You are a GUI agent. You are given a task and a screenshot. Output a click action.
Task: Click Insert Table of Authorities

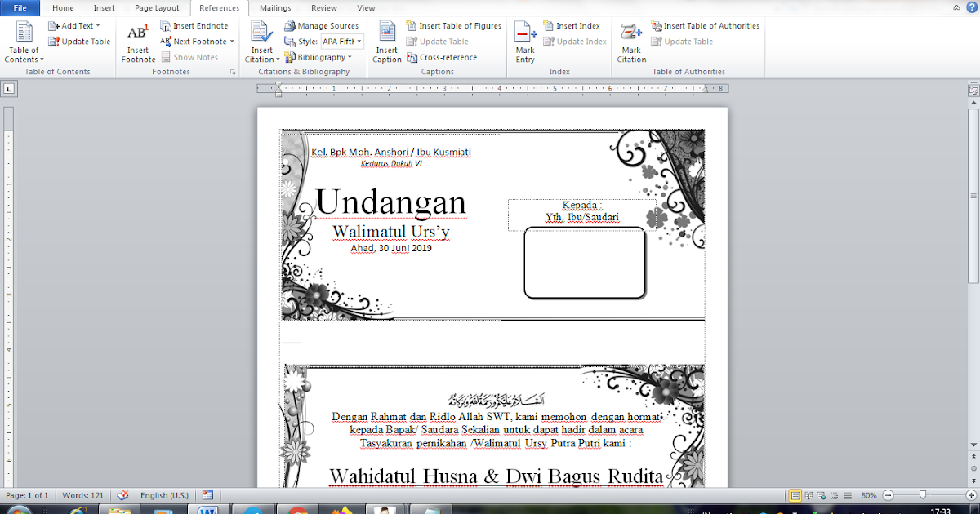706,26
